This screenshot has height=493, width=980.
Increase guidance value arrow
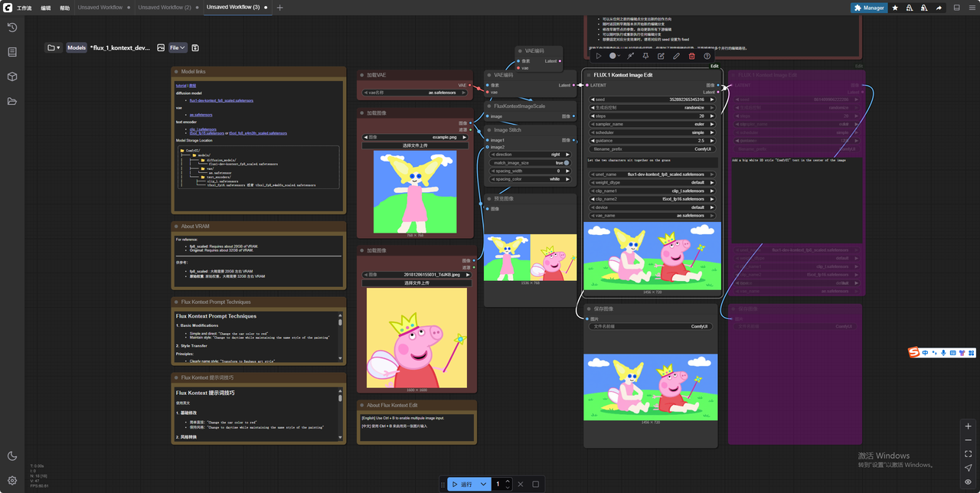click(x=712, y=140)
